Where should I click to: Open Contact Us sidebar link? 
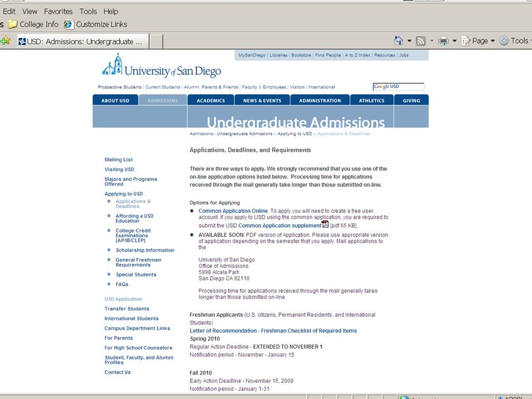point(117,372)
